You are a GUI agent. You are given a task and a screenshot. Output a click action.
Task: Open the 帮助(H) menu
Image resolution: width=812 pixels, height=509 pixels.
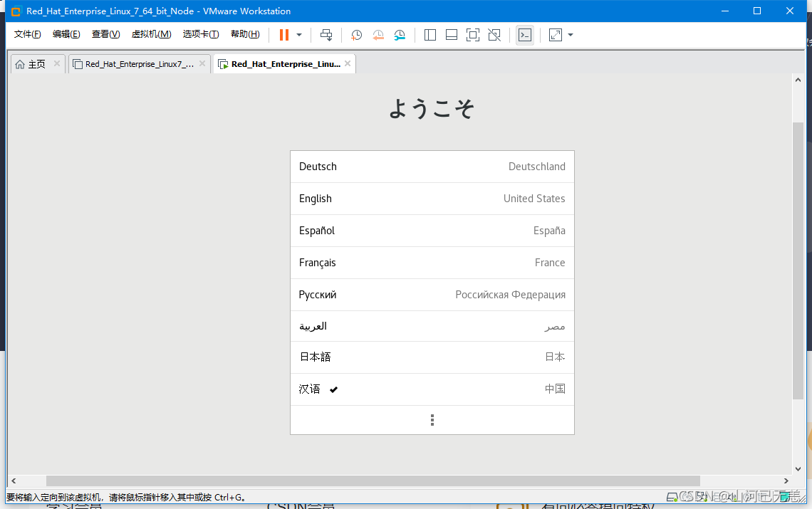[245, 34]
